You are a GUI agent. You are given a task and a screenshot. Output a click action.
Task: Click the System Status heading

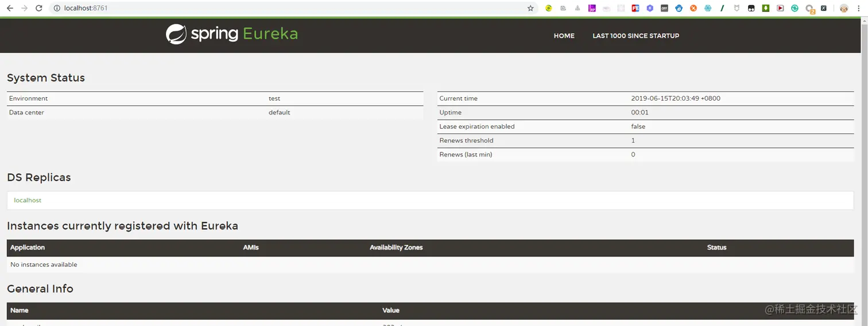(46, 78)
